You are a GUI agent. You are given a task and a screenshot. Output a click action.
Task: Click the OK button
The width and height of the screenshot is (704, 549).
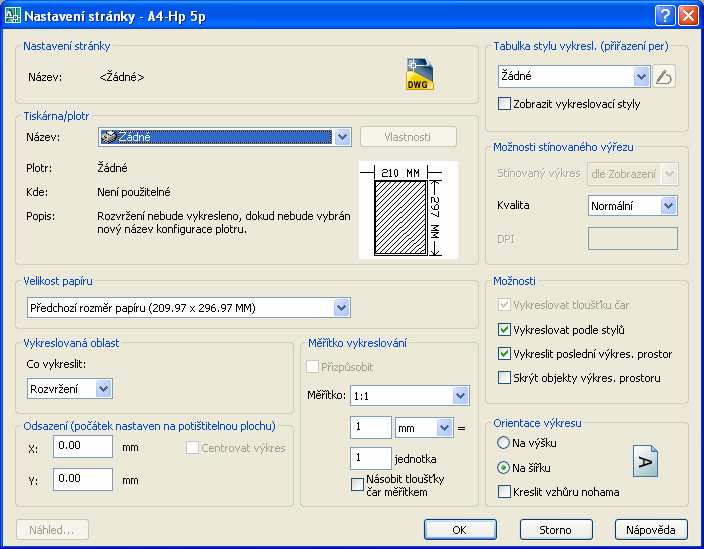click(460, 530)
